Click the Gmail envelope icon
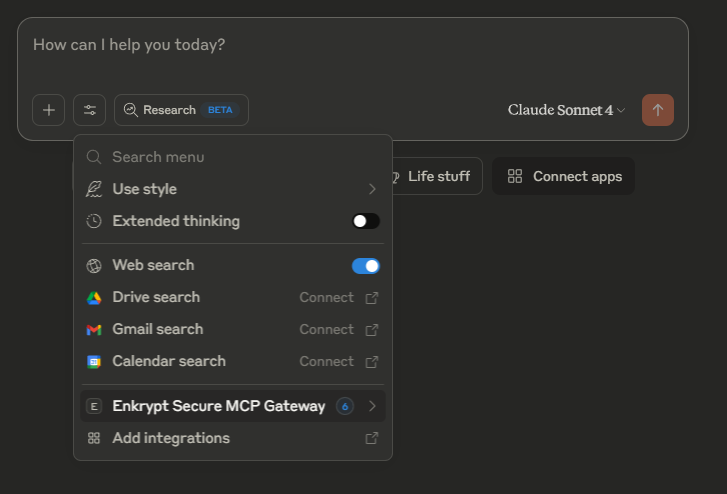This screenshot has height=494, width=727. [94, 330]
